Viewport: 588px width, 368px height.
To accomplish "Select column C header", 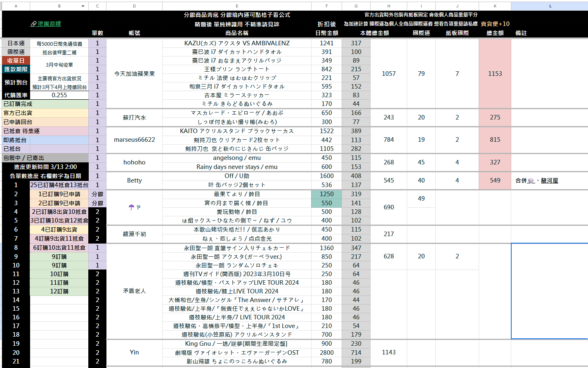I will 97,6.
